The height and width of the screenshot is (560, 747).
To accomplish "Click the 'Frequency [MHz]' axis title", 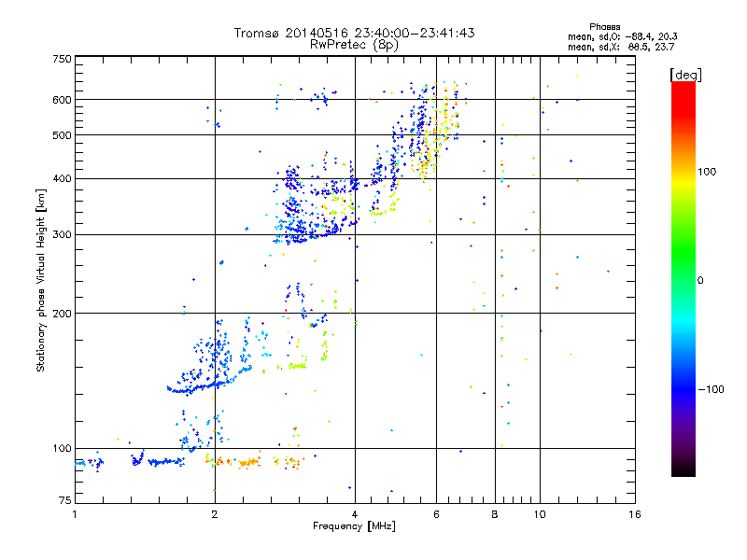I will [x=354, y=526].
